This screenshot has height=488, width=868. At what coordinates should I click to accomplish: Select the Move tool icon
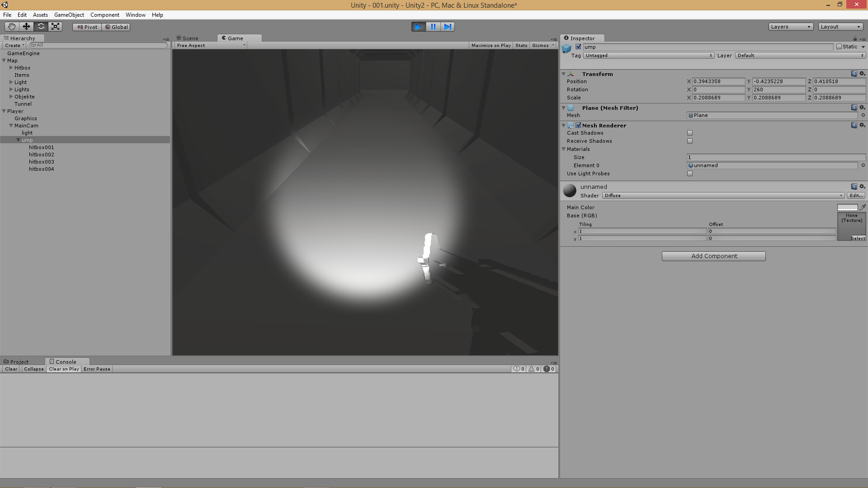pos(26,27)
